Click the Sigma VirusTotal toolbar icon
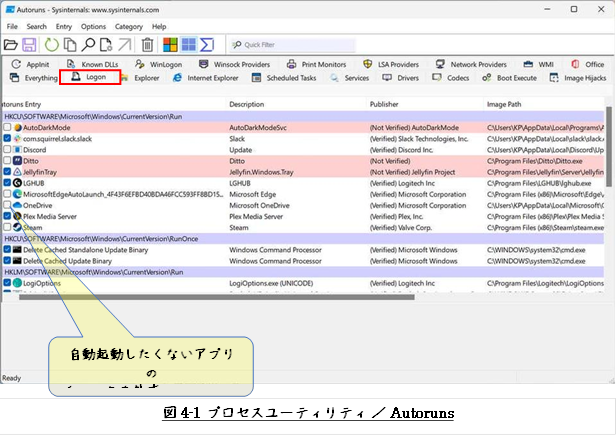Viewport: 616px width, 435px height. click(x=207, y=45)
